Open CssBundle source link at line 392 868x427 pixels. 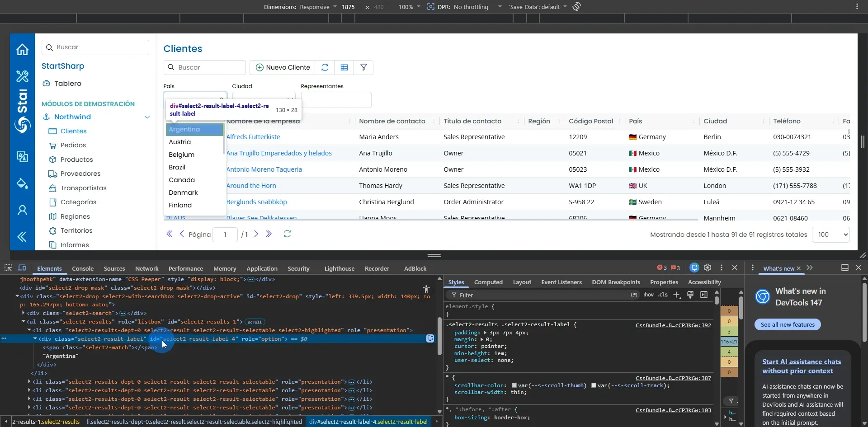click(x=673, y=325)
